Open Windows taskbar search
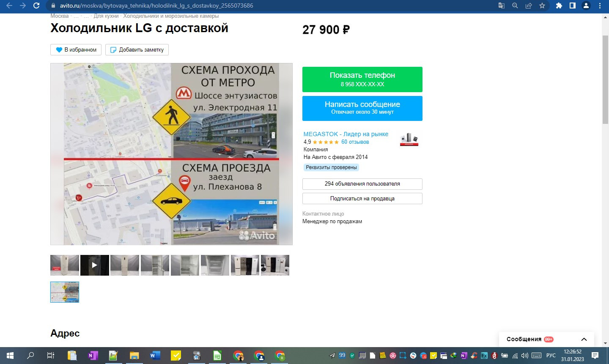Screen dimensions: 609x364 30,356
